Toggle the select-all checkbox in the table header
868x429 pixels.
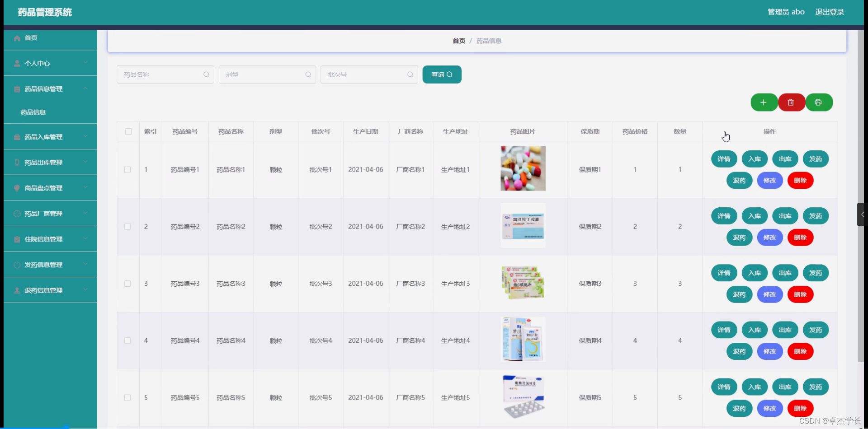pos(128,131)
